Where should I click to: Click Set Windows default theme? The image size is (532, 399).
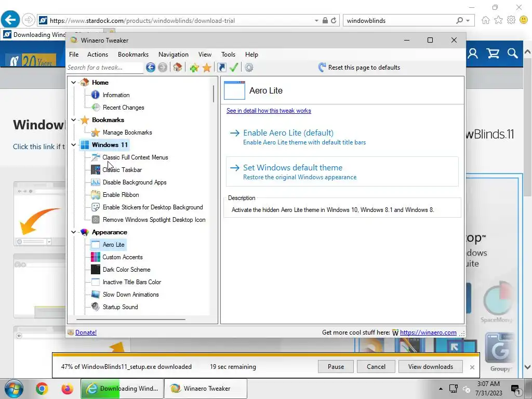[342, 171]
